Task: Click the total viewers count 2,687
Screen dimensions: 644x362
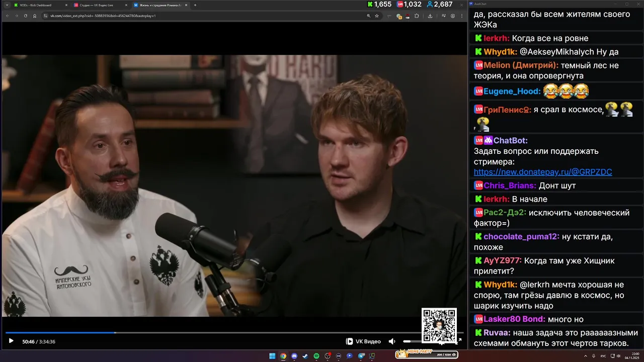Action: pyautogui.click(x=440, y=5)
